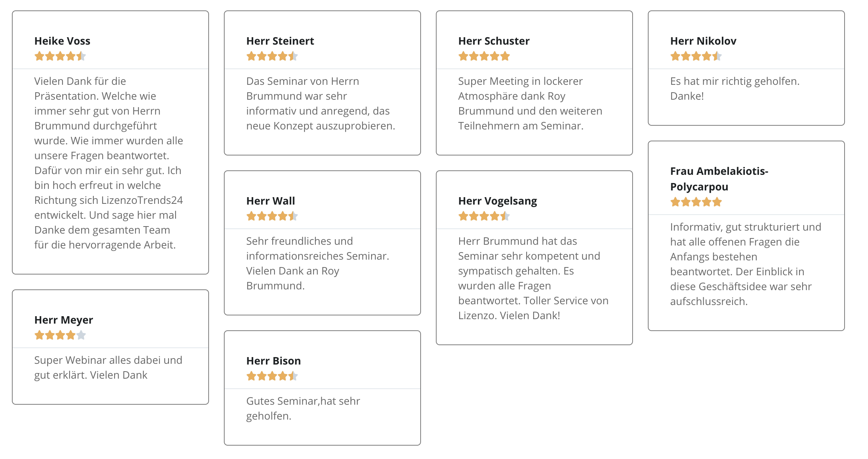
Task: Click the Herr Wall review text
Action: [x=318, y=263]
